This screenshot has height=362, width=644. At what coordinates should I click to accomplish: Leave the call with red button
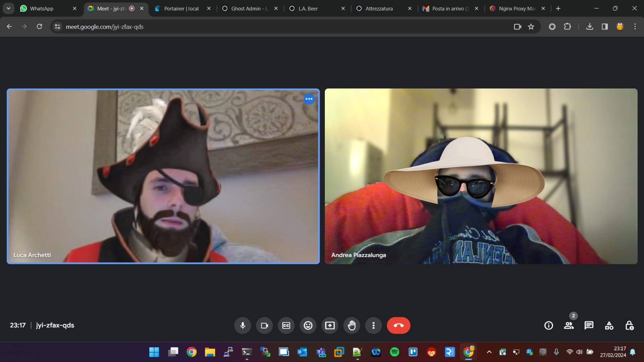[x=398, y=325]
